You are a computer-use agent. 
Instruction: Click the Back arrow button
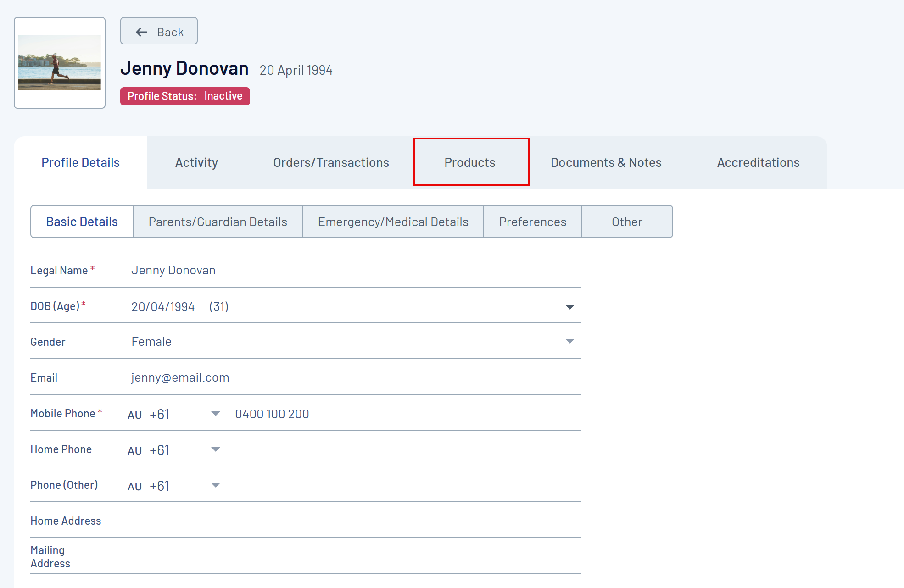tap(159, 31)
